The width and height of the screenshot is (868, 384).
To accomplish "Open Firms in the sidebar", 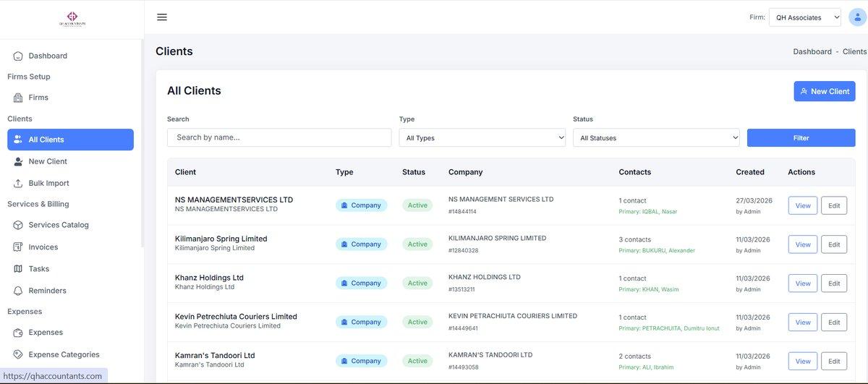I will tap(70, 98).
